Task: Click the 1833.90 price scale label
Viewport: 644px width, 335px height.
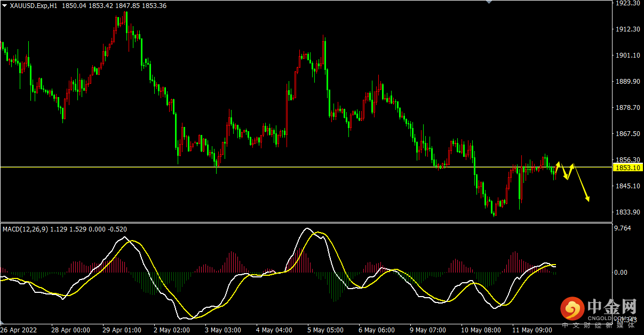Action: pyautogui.click(x=627, y=212)
